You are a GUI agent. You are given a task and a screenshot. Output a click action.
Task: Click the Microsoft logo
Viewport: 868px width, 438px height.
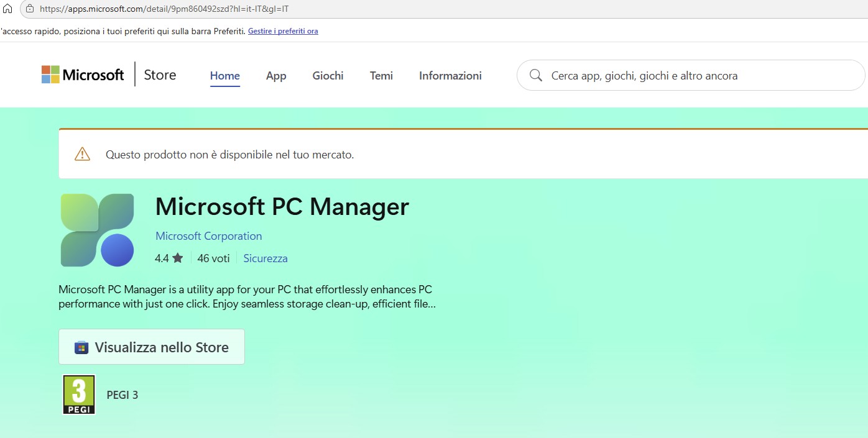tap(83, 75)
